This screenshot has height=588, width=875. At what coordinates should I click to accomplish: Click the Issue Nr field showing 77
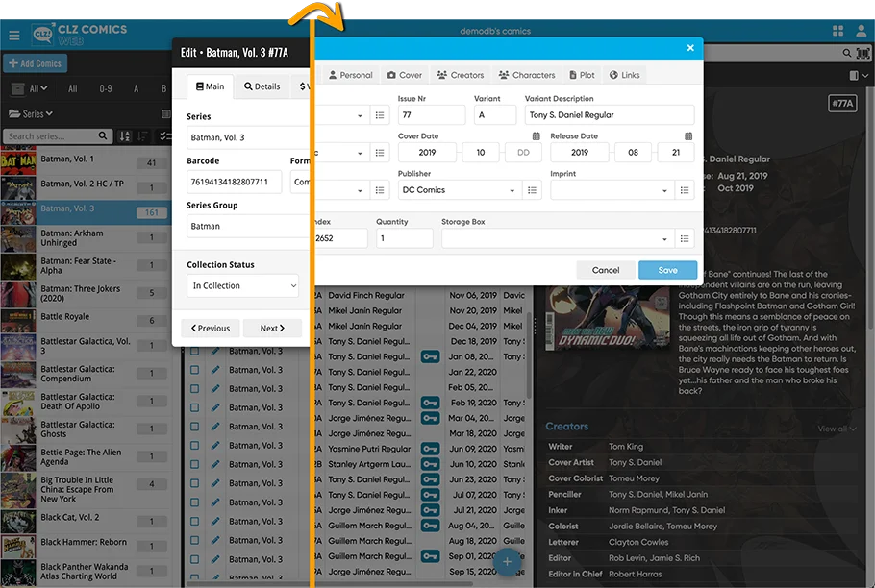coord(432,114)
